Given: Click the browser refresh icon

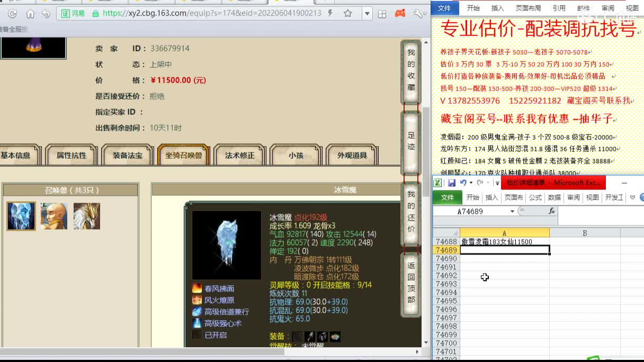Looking at the screenshot, I should coord(13,14).
